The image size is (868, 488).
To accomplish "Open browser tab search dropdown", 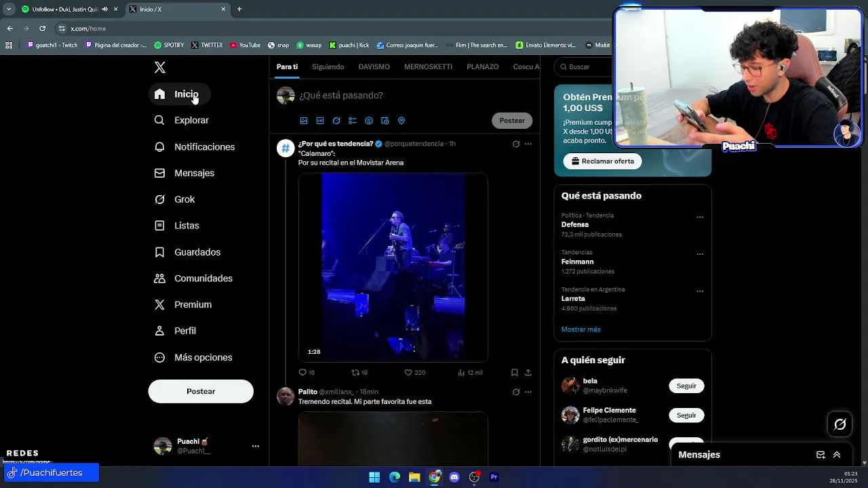I will tap(9, 9).
